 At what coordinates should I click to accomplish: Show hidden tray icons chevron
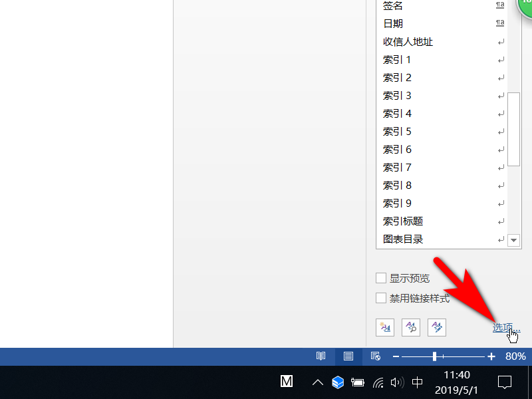318,383
